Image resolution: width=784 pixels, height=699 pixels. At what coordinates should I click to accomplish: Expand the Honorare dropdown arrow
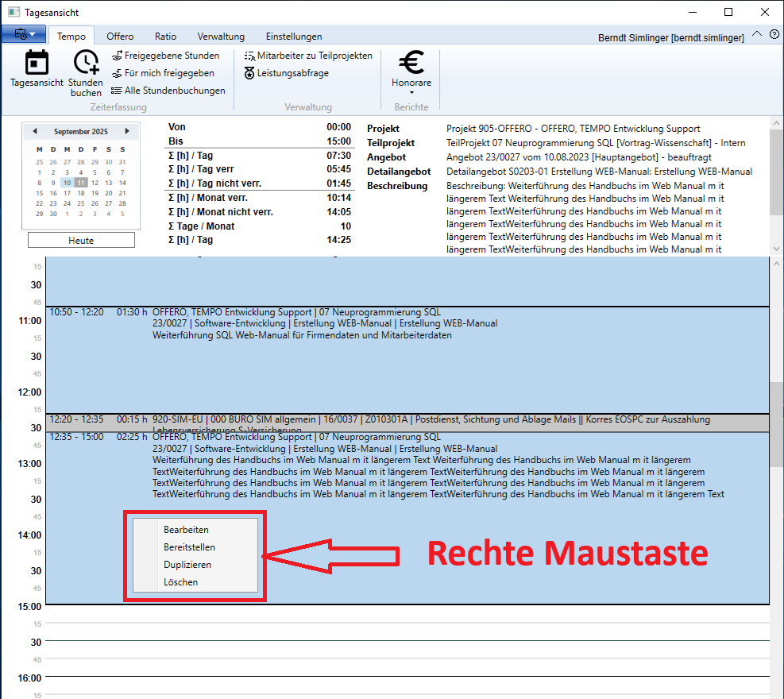click(411, 92)
